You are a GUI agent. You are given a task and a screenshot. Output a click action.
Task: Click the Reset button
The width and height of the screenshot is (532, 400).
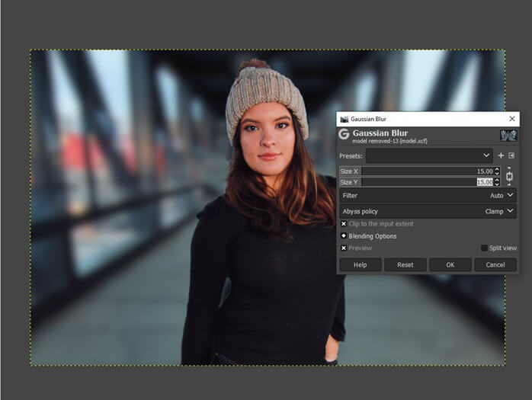tap(405, 264)
